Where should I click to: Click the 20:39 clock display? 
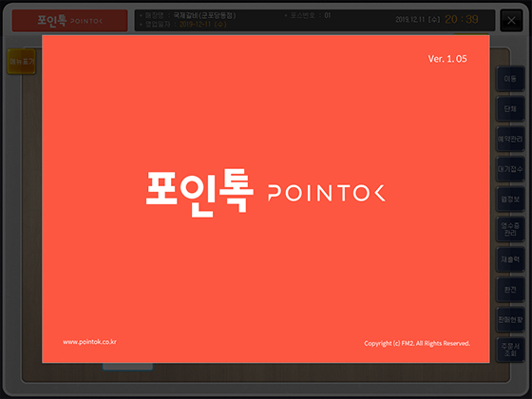pyautogui.click(x=462, y=19)
